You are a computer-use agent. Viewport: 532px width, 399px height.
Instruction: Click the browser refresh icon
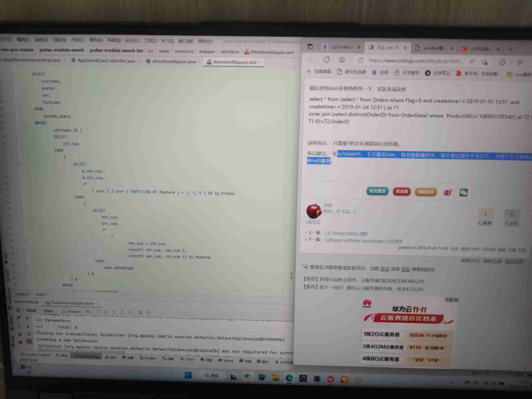(326, 60)
